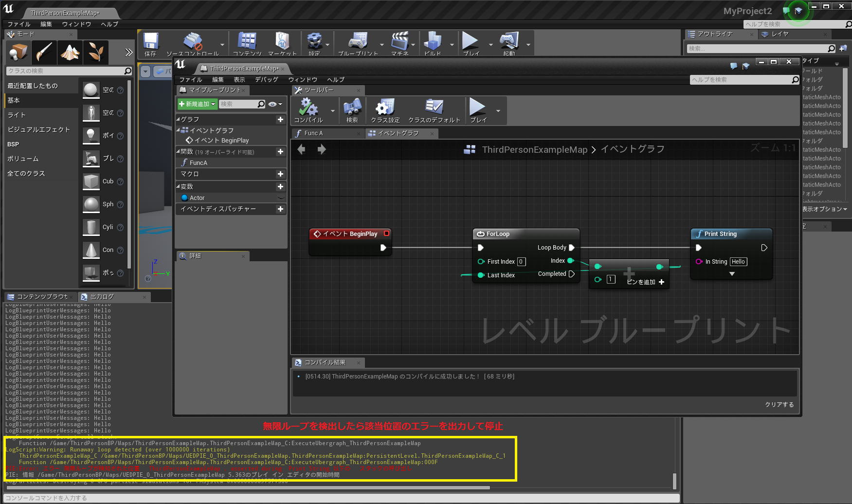This screenshot has width=852, height=504.
Task: Open デバッグ menu in Blueprint editor
Action: click(x=267, y=80)
